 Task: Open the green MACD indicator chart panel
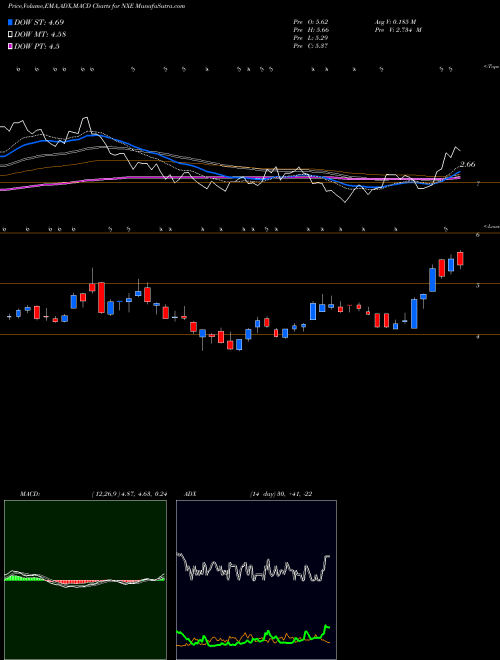click(x=85, y=580)
